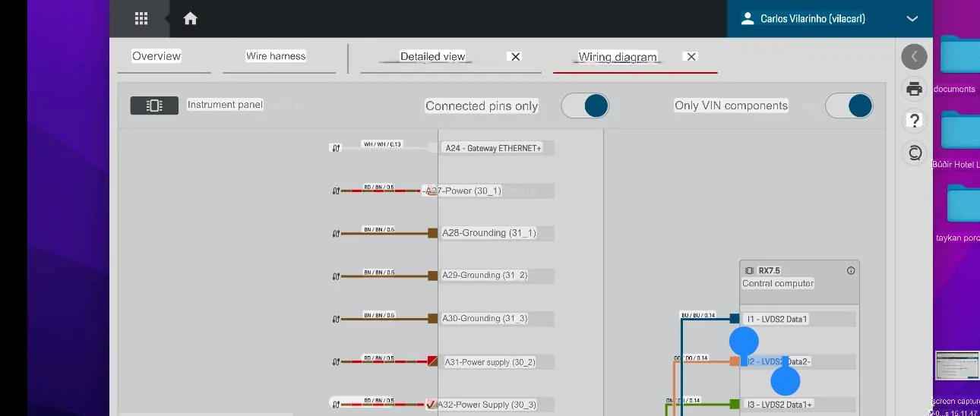The image size is (980, 416).
Task: Open the apps grid menu
Action: click(141, 18)
